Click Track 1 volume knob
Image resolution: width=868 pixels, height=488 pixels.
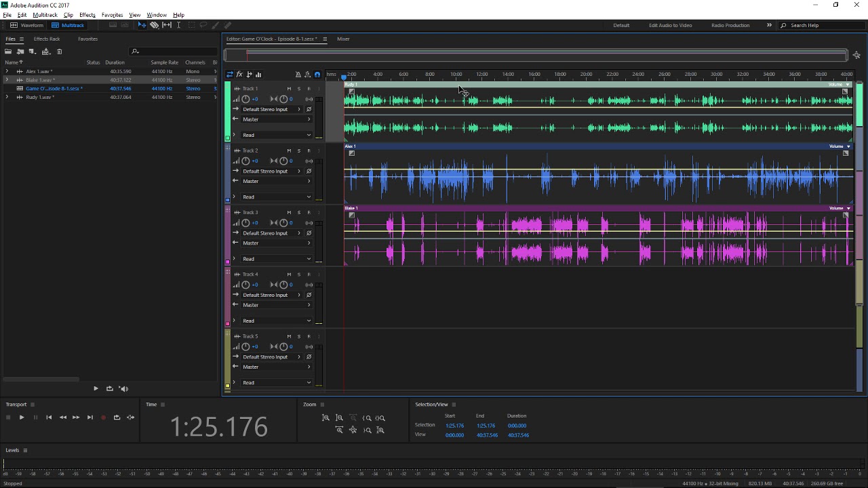pos(245,99)
